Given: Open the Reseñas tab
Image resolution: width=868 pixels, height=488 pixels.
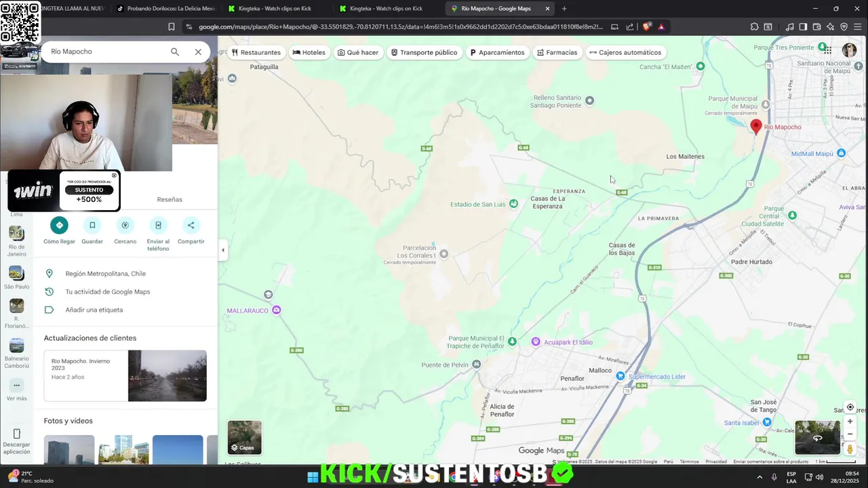Looking at the screenshot, I should pos(170,199).
